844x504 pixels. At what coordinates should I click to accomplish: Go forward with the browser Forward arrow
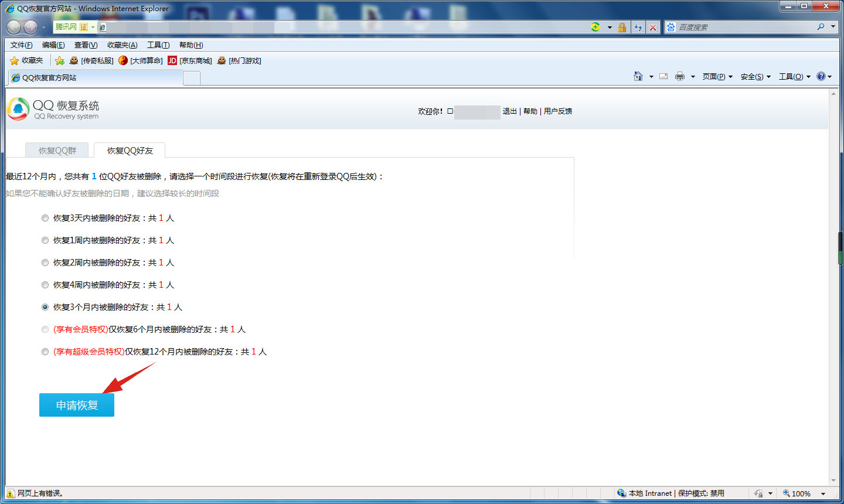[30, 27]
